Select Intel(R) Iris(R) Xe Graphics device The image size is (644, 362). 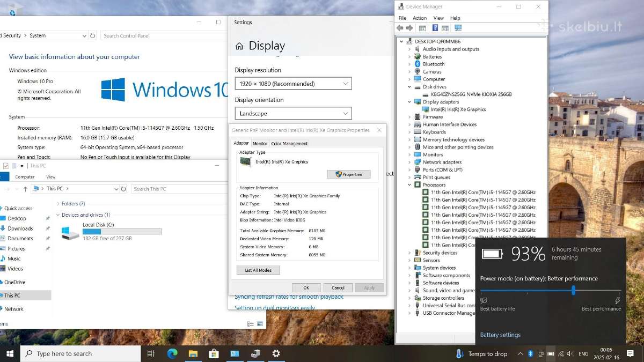pos(458,109)
